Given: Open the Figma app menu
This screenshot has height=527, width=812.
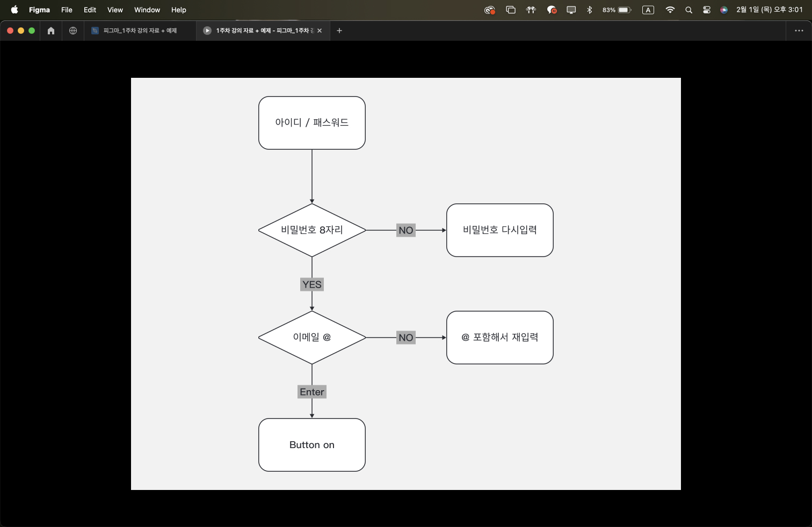Looking at the screenshot, I should point(39,10).
